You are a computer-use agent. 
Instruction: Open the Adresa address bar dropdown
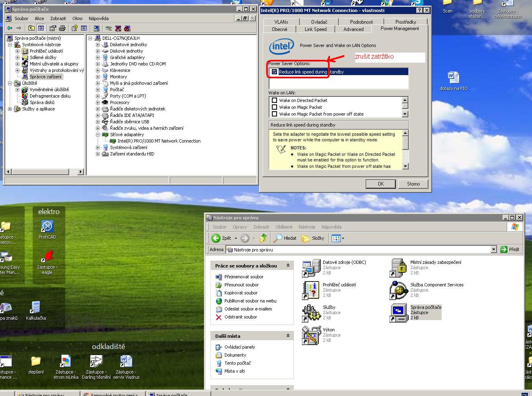pyautogui.click(x=493, y=249)
